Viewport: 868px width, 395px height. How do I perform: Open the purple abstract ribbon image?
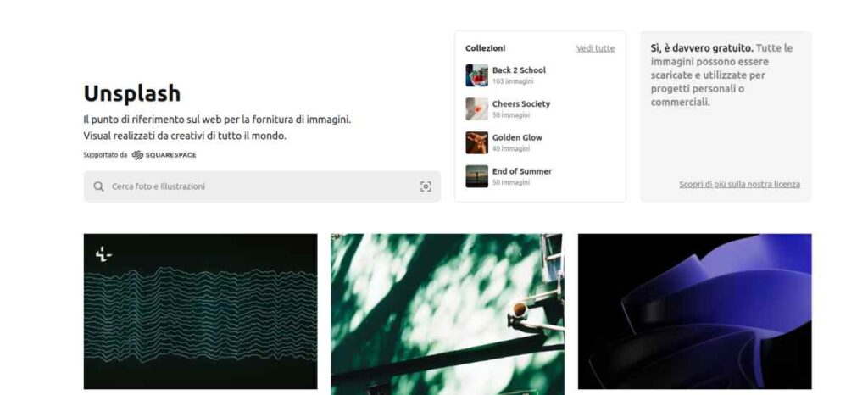(695, 311)
